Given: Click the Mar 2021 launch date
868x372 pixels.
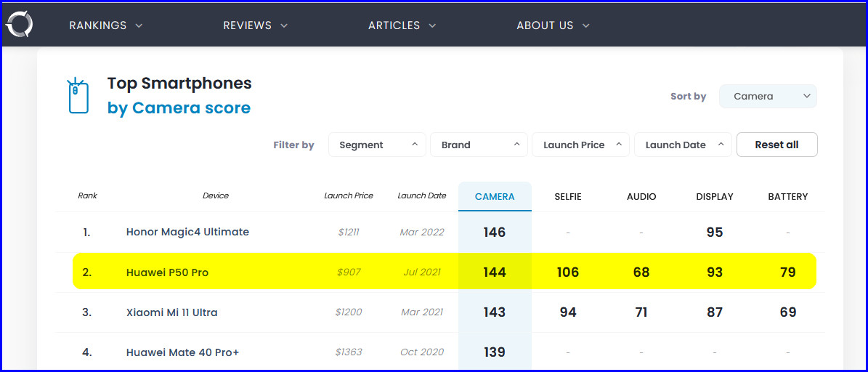Looking at the screenshot, I should point(422,312).
